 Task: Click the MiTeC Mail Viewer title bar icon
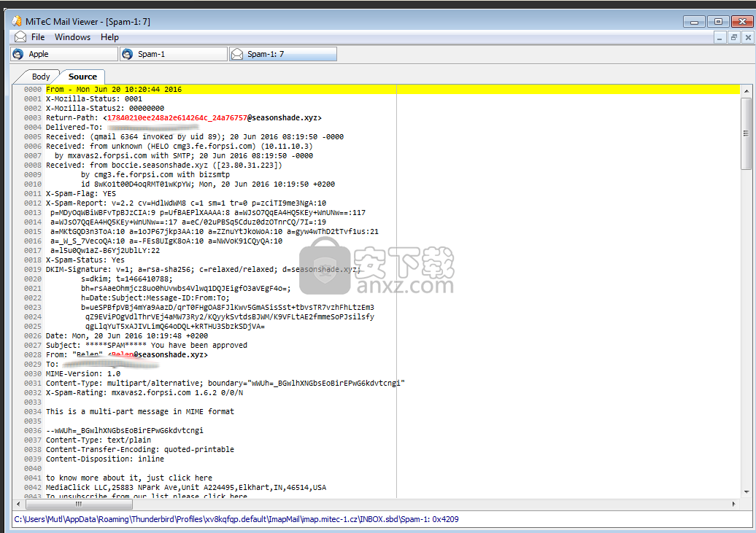[17, 21]
